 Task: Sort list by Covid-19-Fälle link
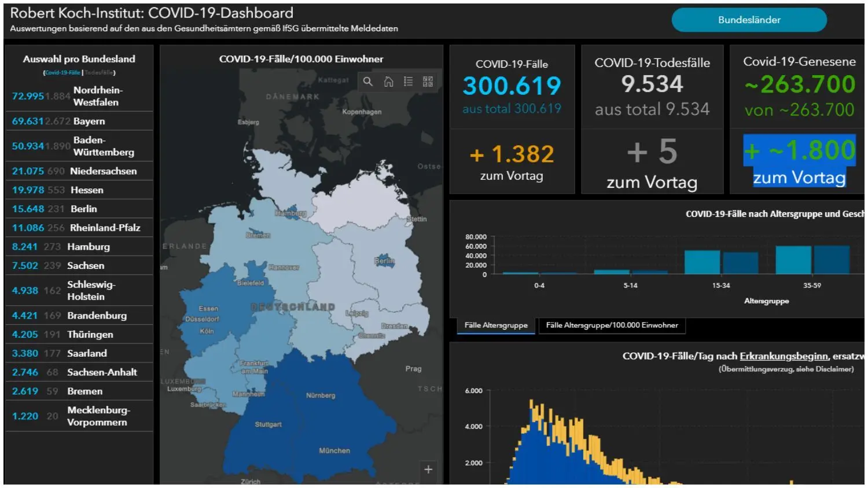tap(63, 73)
